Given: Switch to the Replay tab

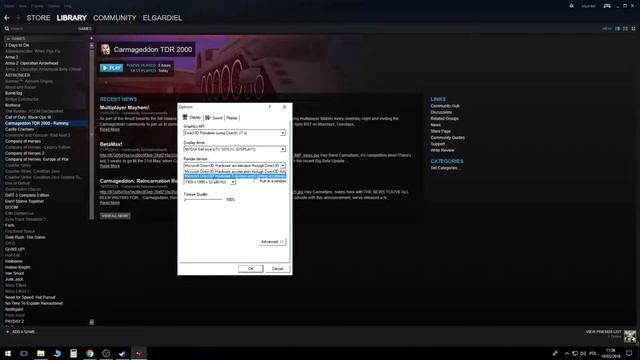Looking at the screenshot, I should (232, 118).
